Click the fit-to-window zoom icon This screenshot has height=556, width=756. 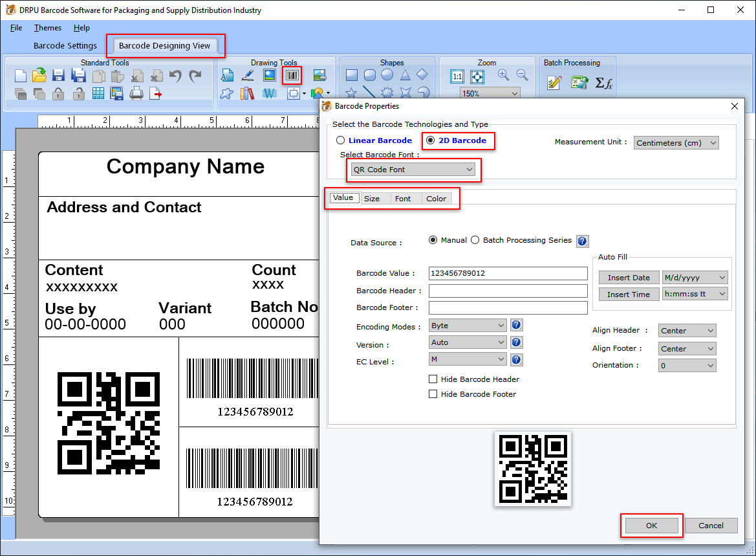(477, 76)
